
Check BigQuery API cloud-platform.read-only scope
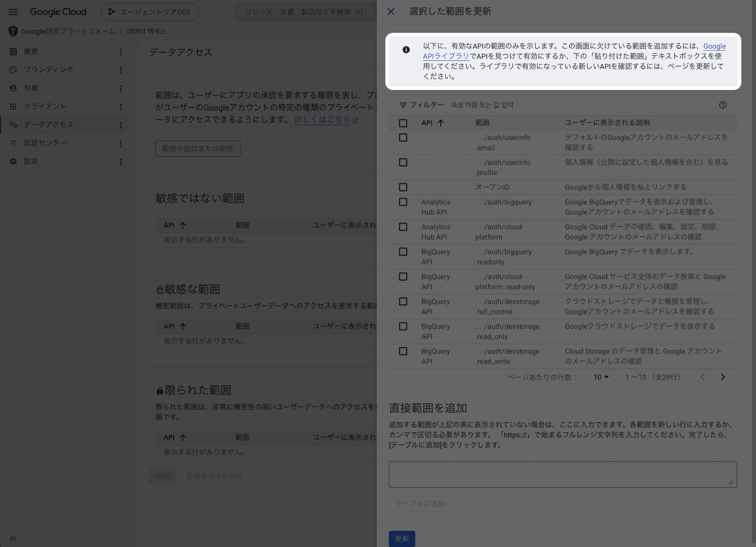403,277
